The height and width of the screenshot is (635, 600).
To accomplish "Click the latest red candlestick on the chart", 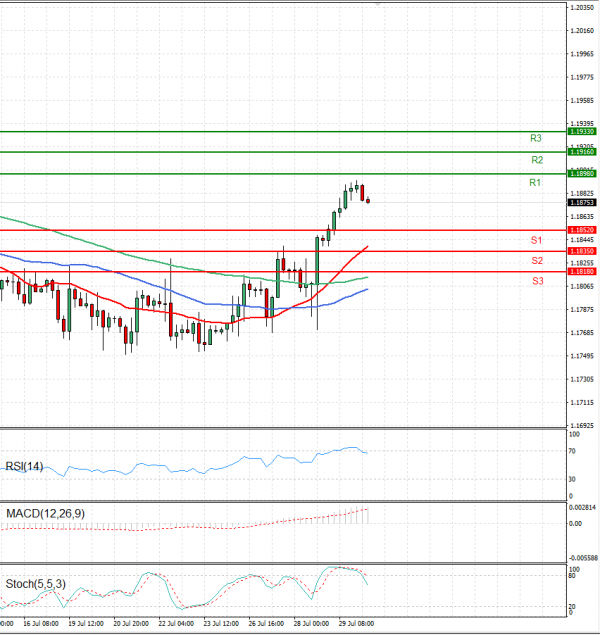I will [x=368, y=200].
